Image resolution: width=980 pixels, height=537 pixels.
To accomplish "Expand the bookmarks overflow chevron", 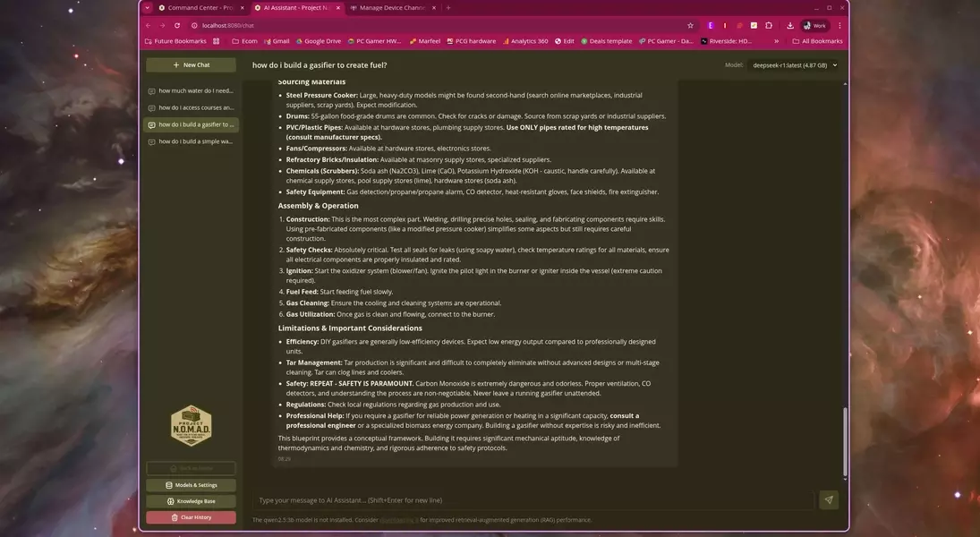I will pos(776,41).
